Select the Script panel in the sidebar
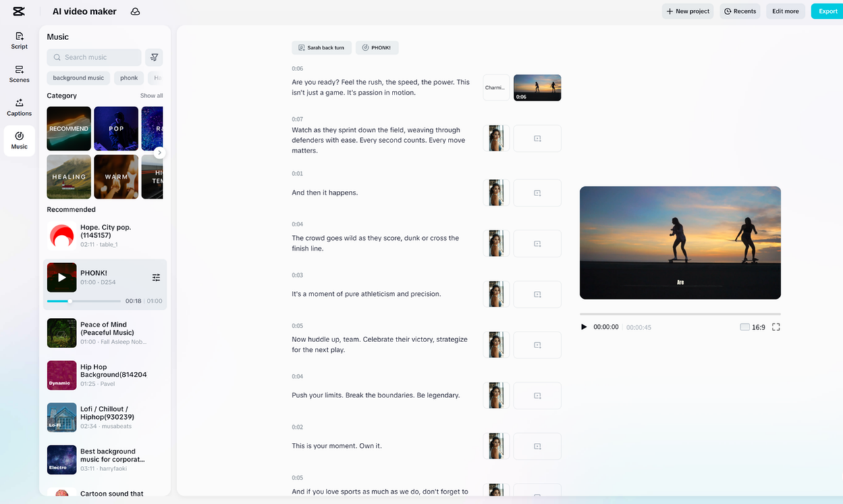This screenshot has width=843, height=504. coord(18,41)
